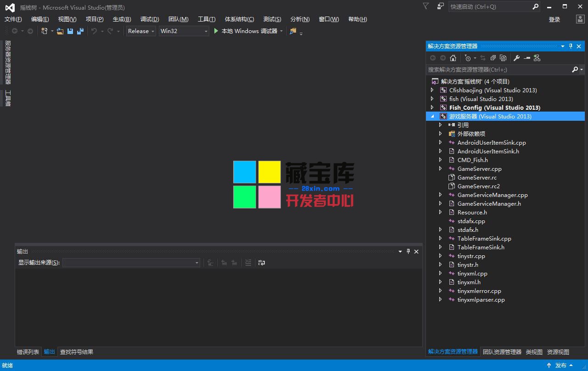Select the 引用 references node
The height and width of the screenshot is (371, 588).
tap(463, 125)
